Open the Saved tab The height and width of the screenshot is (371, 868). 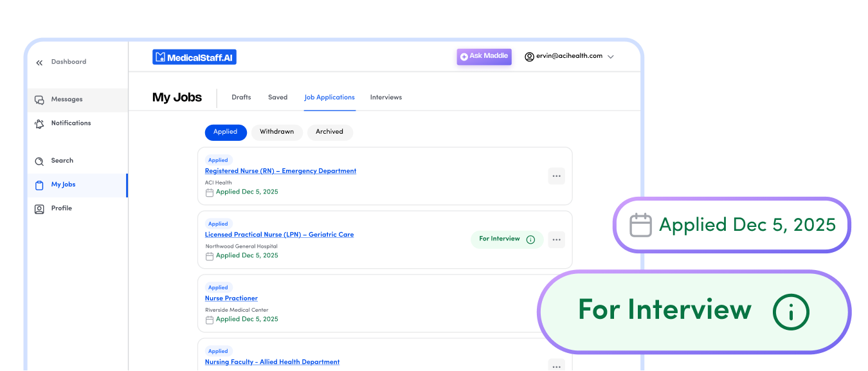pos(278,98)
